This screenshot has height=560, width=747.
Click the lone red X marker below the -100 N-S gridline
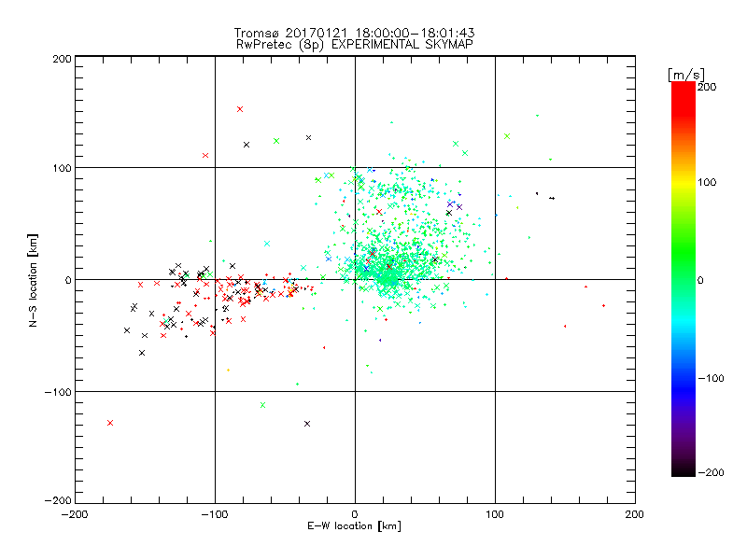tap(110, 423)
